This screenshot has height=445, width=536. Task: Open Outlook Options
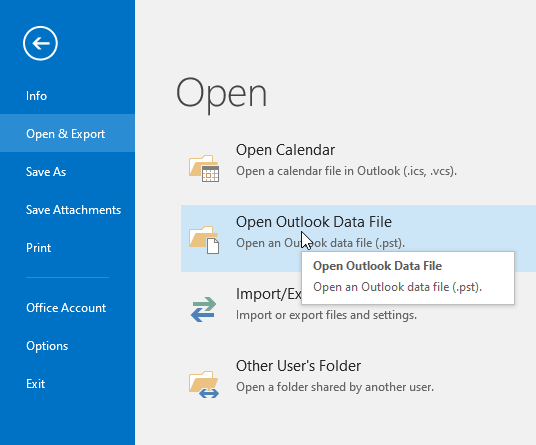pyautogui.click(x=47, y=346)
